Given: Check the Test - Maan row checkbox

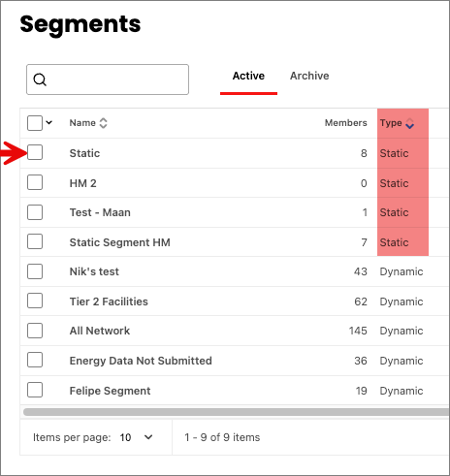Looking at the screenshot, I should tap(35, 212).
